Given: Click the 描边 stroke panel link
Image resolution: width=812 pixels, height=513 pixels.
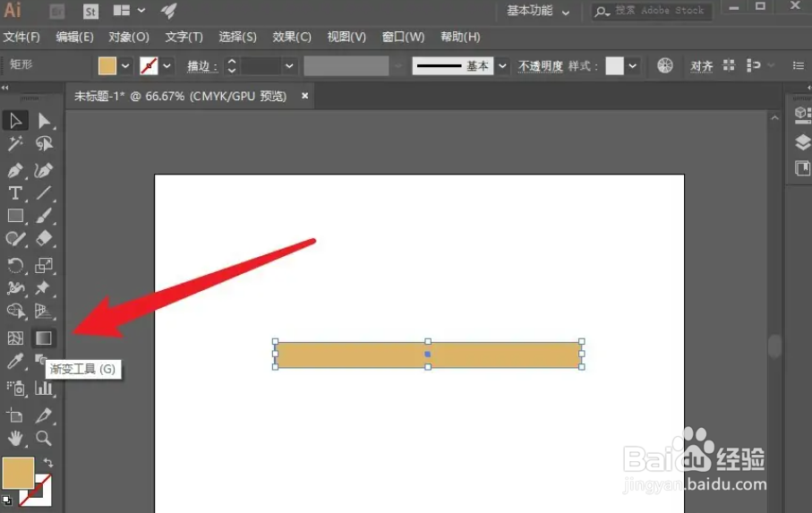Looking at the screenshot, I should 202,66.
